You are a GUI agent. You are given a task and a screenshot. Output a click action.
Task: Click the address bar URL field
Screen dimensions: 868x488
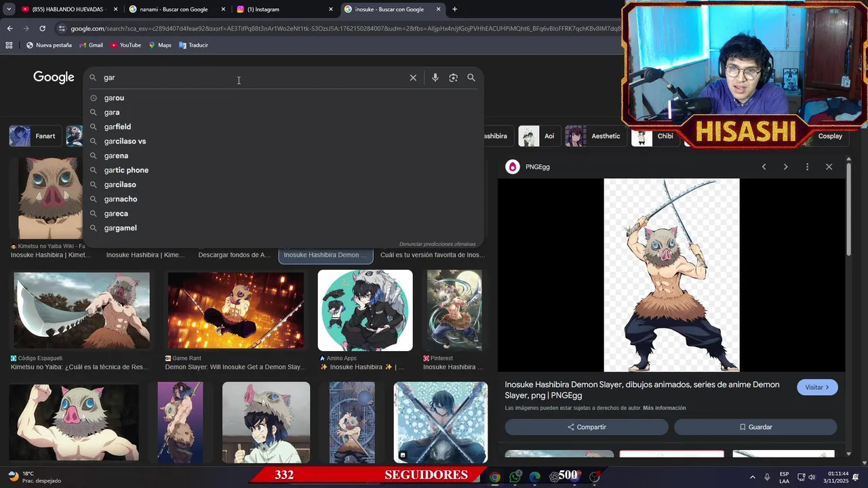344,28
